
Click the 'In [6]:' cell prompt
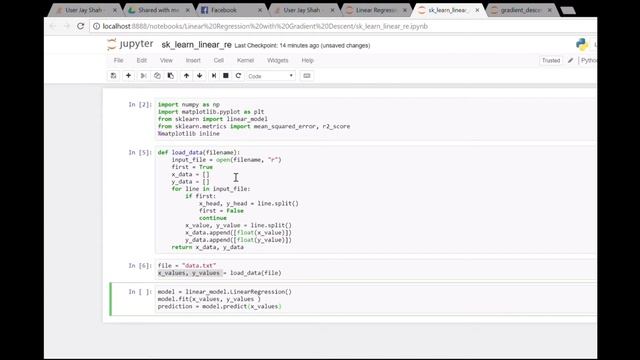point(140,266)
